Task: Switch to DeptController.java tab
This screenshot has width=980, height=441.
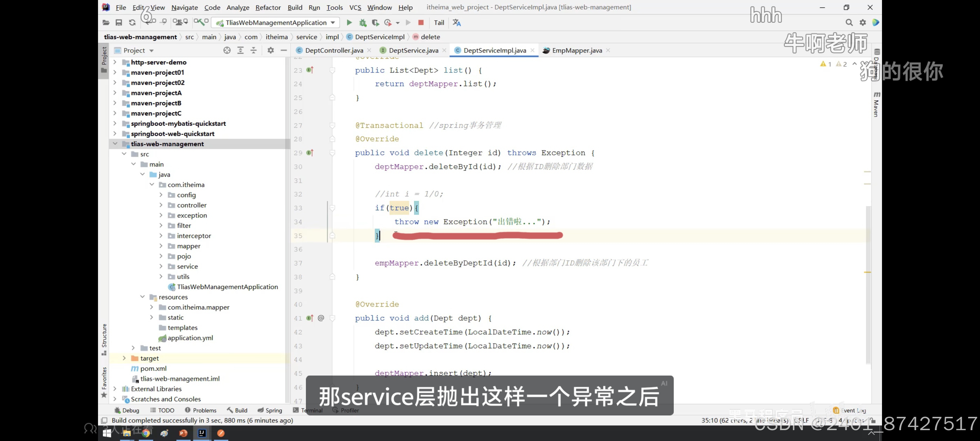Action: tap(334, 50)
